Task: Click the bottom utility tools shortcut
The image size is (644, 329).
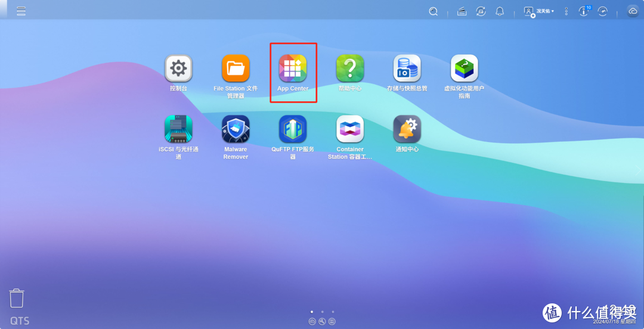Action: click(322, 321)
